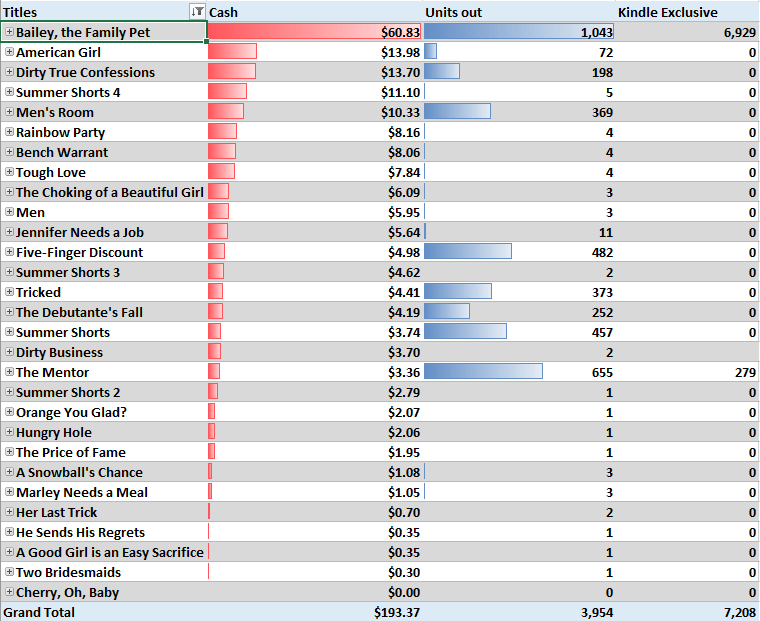Image resolution: width=760 pixels, height=621 pixels.
Task: Expand the Five-Finger Discount row
Action: point(9,252)
